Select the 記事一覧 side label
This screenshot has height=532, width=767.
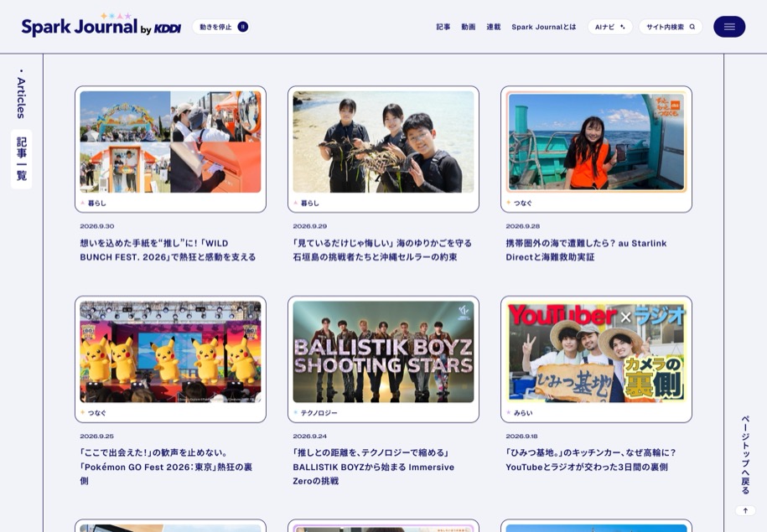coord(22,159)
